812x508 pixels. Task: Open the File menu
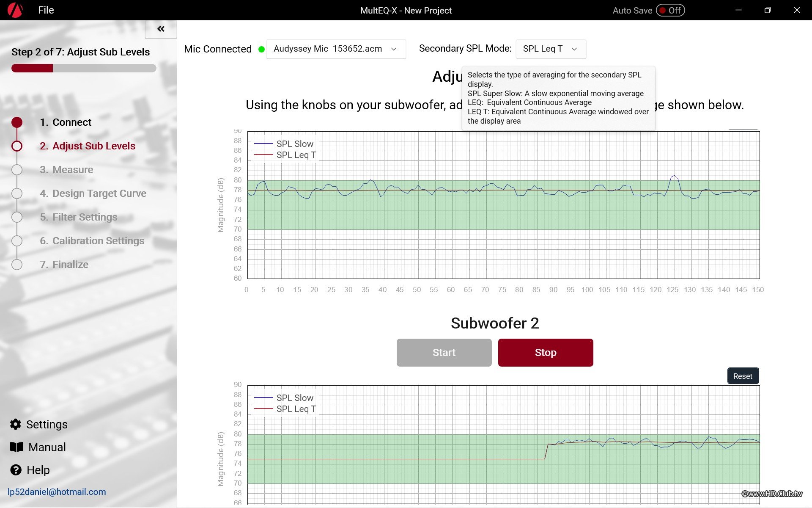46,10
